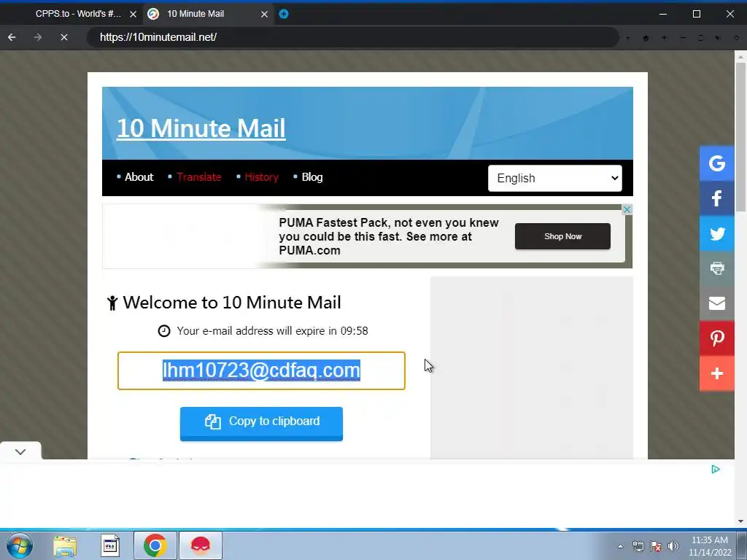Click the minus icon in the browser toolbar
Viewport: 747px width, 560px height.
point(683,38)
